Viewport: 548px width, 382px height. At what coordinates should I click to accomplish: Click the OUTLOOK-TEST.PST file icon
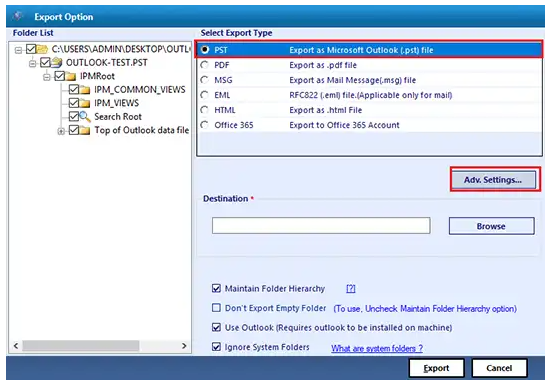57,63
